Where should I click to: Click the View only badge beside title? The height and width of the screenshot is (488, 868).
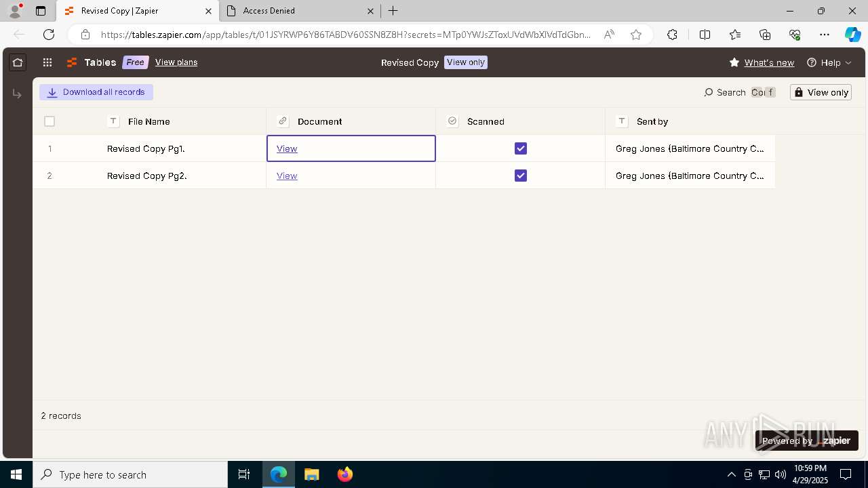pos(466,62)
